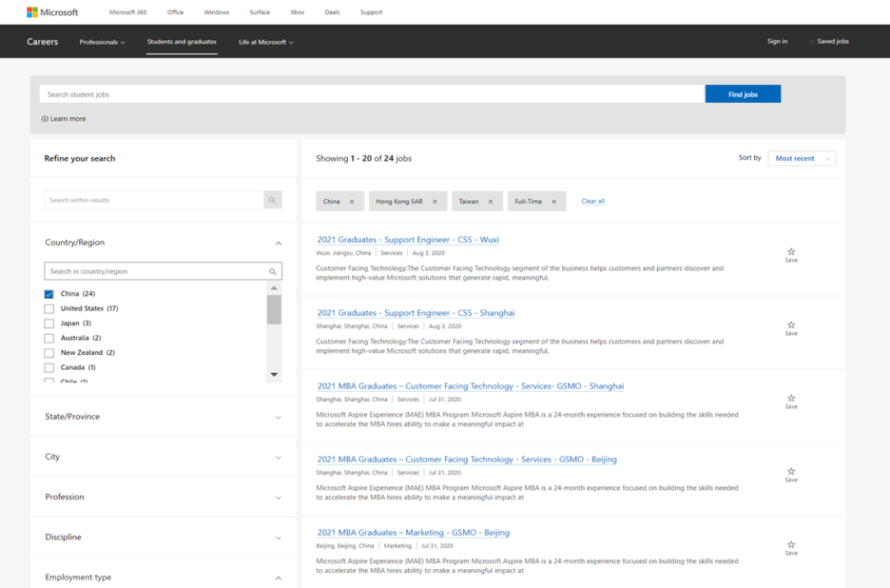Click the country list scrollbar thumb
Image resolution: width=890 pixels, height=588 pixels.
274,309
